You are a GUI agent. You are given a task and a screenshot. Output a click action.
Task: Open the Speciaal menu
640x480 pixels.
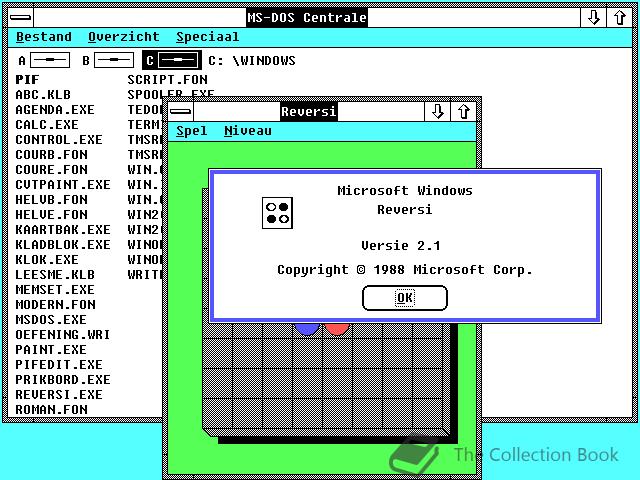(207, 37)
